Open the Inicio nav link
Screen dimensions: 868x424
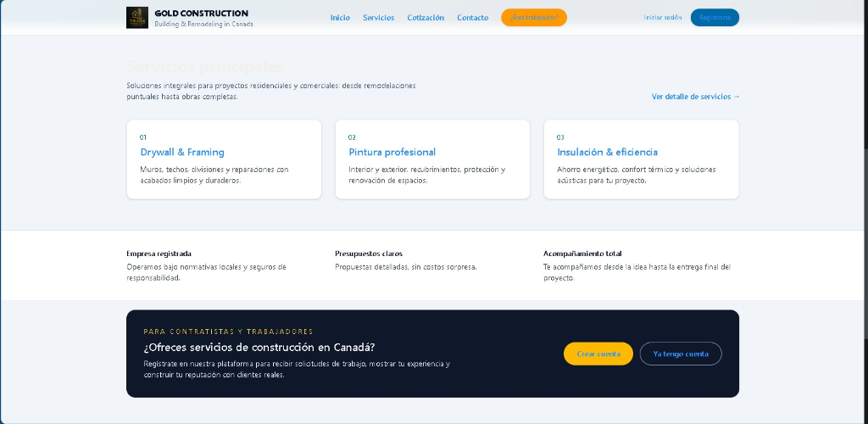(x=340, y=18)
